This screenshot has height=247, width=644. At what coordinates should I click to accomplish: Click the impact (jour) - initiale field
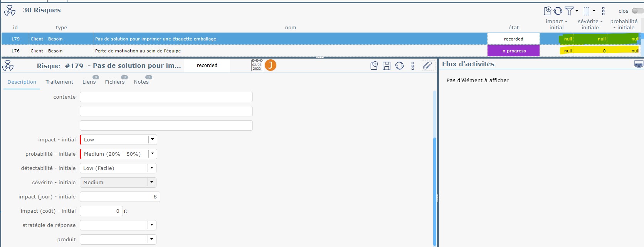click(x=119, y=197)
